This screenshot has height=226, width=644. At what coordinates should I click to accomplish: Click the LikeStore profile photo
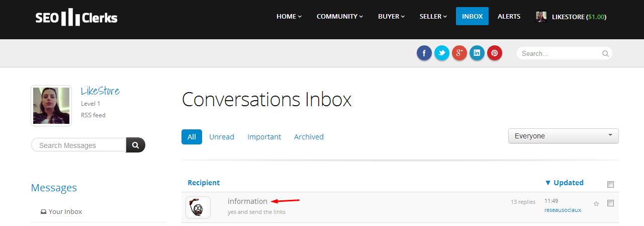click(x=51, y=105)
